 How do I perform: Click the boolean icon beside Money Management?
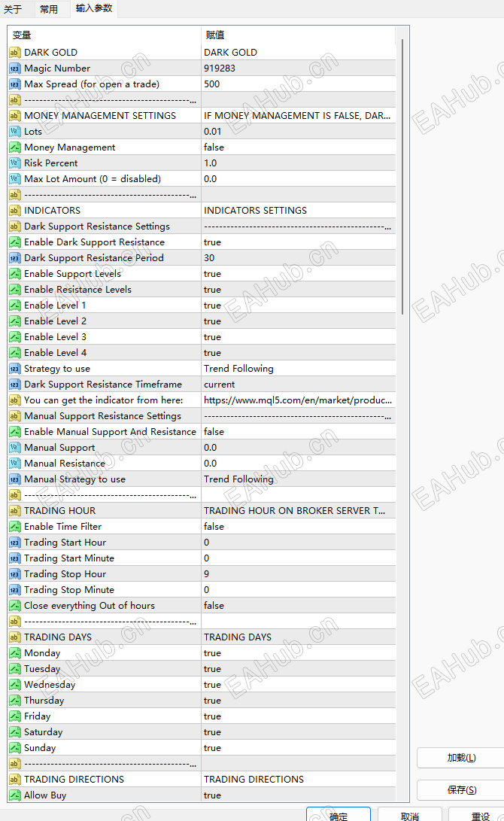click(14, 147)
